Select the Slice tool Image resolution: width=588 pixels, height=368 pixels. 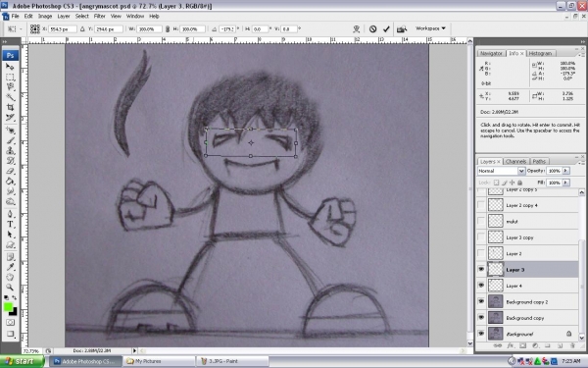[x=10, y=118]
